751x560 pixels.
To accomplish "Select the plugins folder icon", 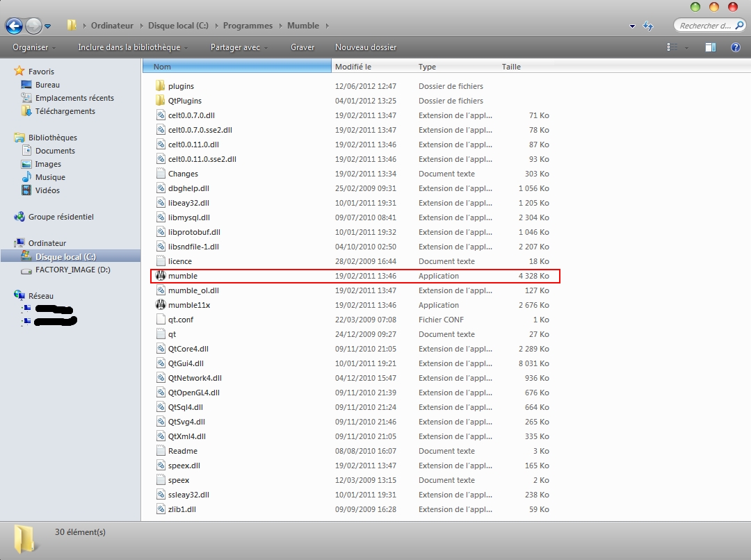I will (161, 86).
